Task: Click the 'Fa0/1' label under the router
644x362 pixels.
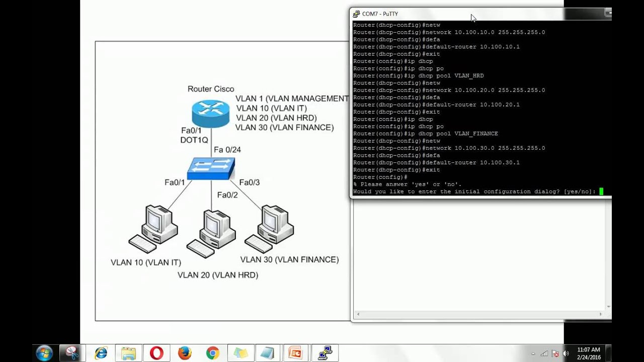Action: [191, 131]
